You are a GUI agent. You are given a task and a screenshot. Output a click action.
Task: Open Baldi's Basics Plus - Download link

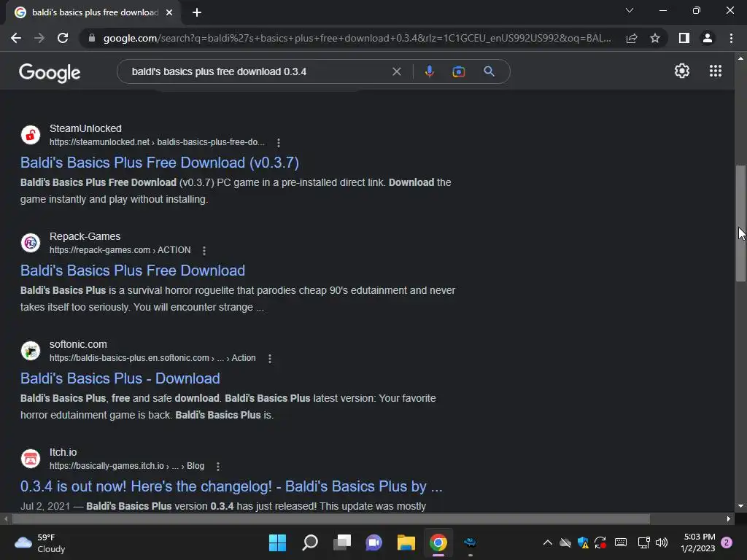(x=120, y=378)
